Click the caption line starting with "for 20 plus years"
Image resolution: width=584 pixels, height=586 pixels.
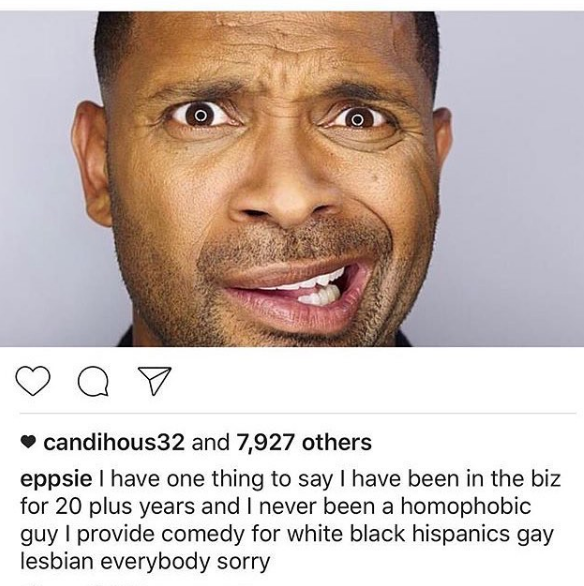click(x=276, y=508)
